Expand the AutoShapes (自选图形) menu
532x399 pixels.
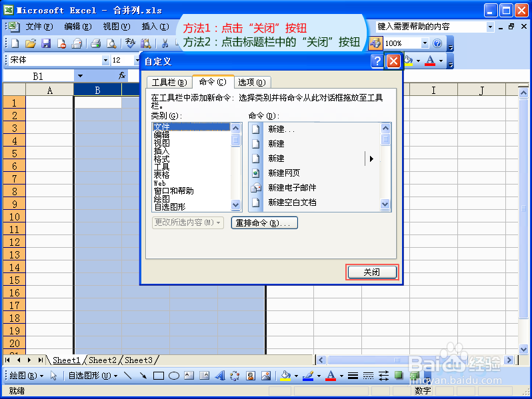pyautogui.click(x=93, y=376)
